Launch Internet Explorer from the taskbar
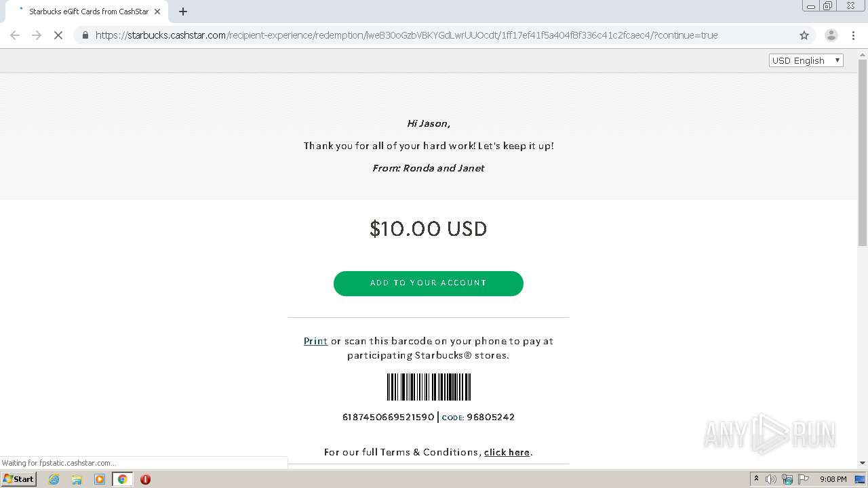 point(54,479)
